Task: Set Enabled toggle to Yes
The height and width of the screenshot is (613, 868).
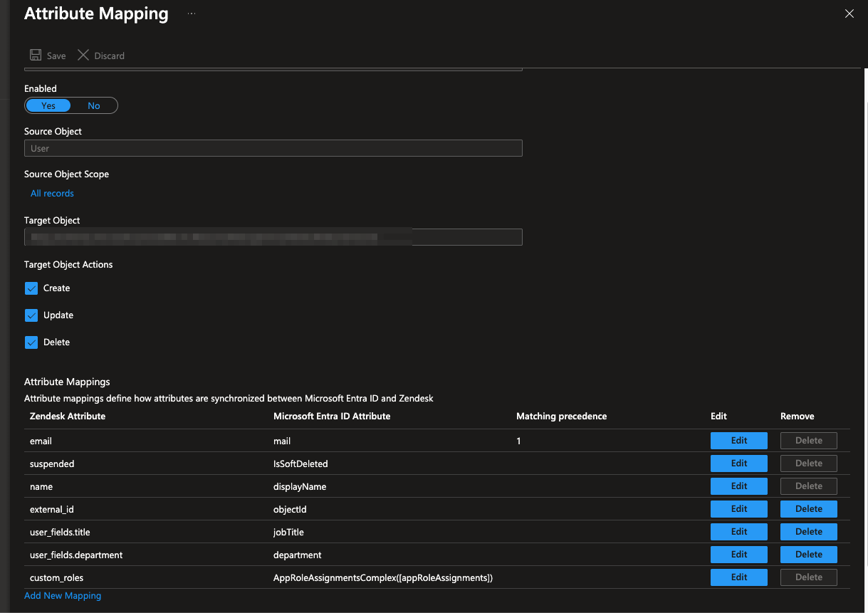Action: (48, 105)
